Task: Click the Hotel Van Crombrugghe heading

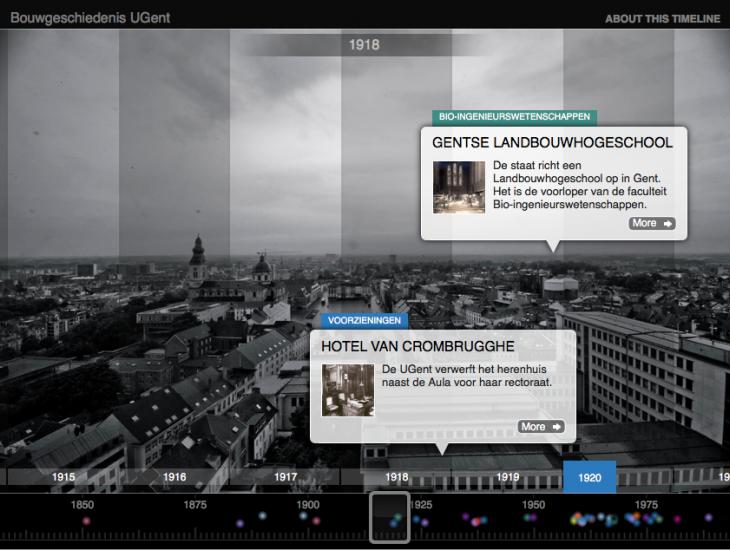Action: tap(418, 346)
